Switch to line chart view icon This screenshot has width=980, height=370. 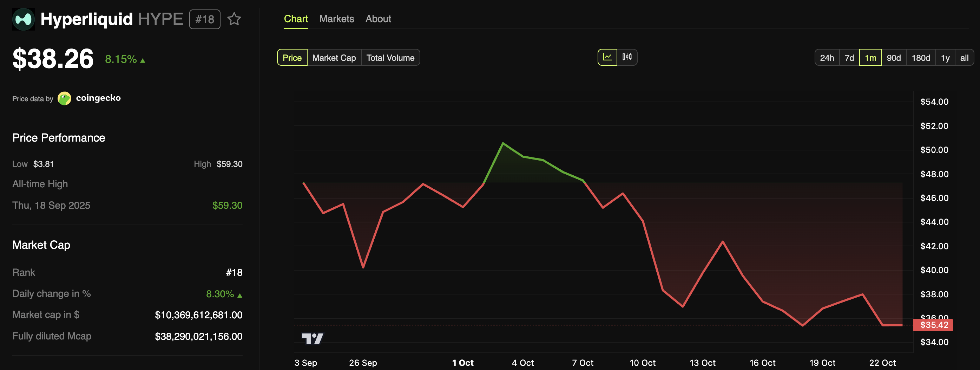[607, 57]
